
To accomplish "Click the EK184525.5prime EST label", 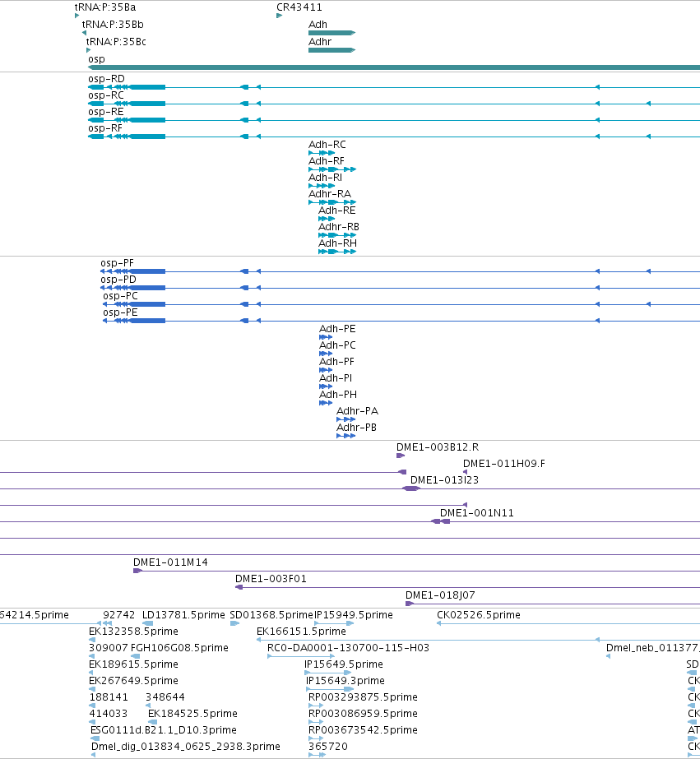I will 192,714.
